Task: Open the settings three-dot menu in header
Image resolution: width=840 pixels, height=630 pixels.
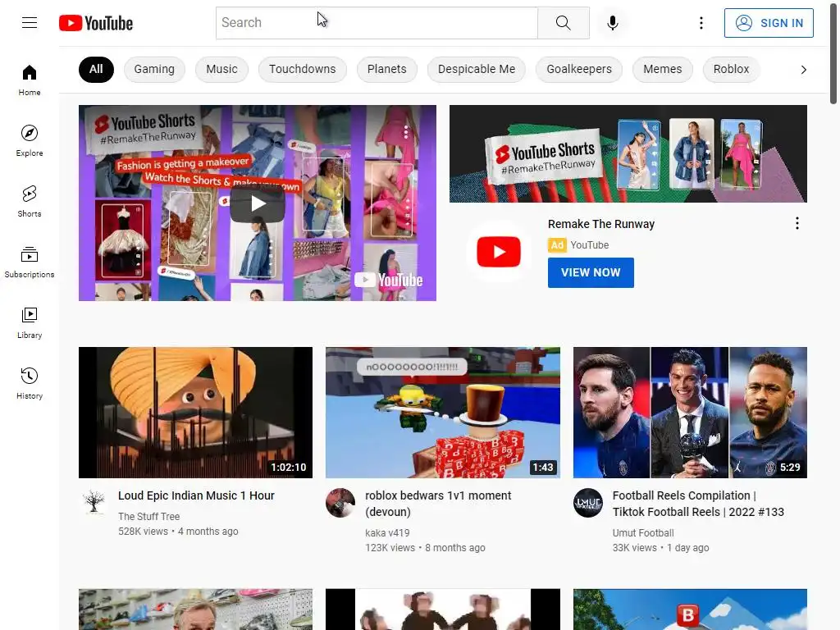Action: 701,23
